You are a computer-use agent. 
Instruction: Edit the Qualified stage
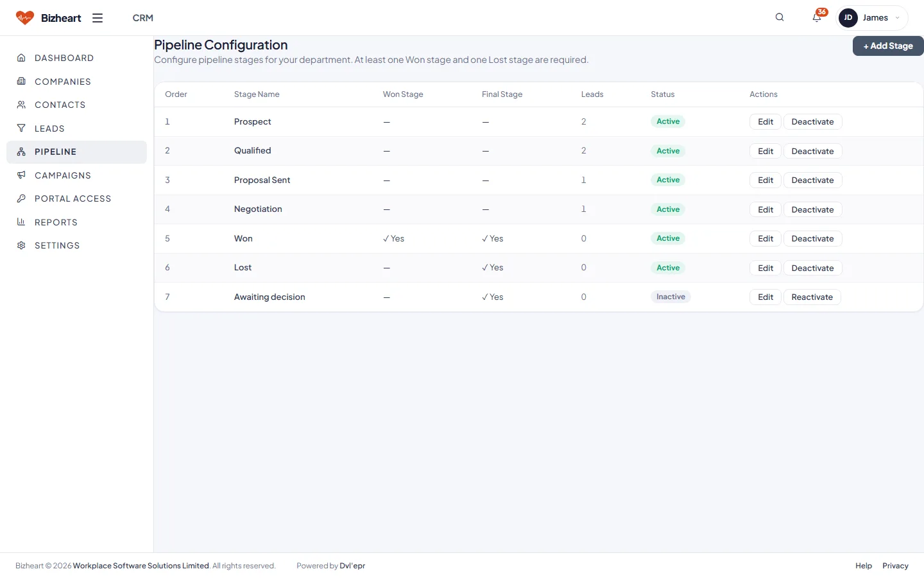(766, 151)
